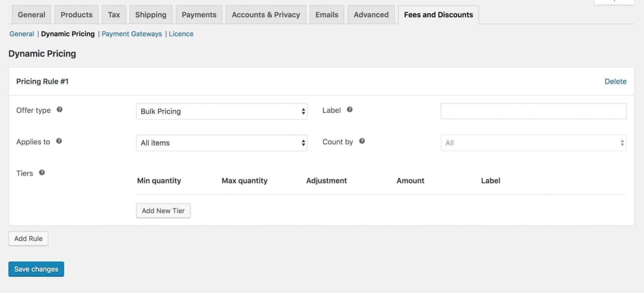Viewport: 644px width, 293px height.
Task: Go to the Payment Gateways sub-section
Action: 132,34
